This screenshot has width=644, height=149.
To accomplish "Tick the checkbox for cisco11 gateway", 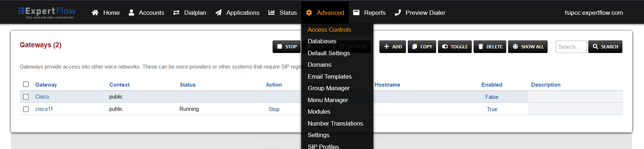I will [x=26, y=109].
